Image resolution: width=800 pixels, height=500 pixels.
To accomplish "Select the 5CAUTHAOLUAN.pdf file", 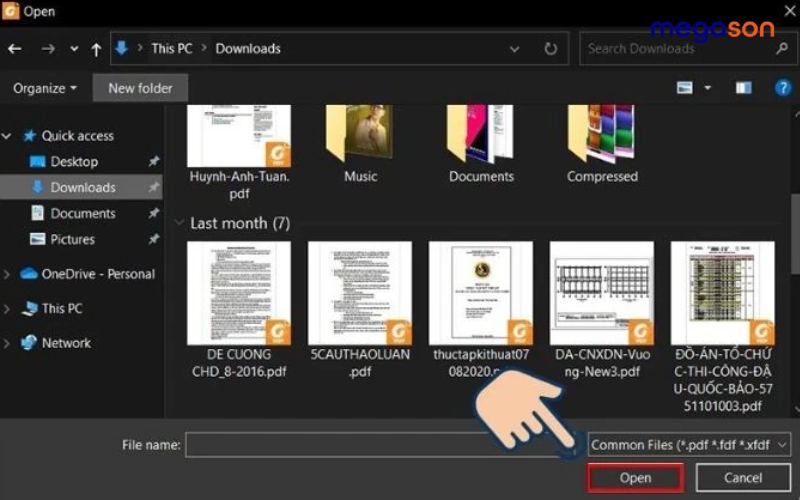I will [360, 310].
